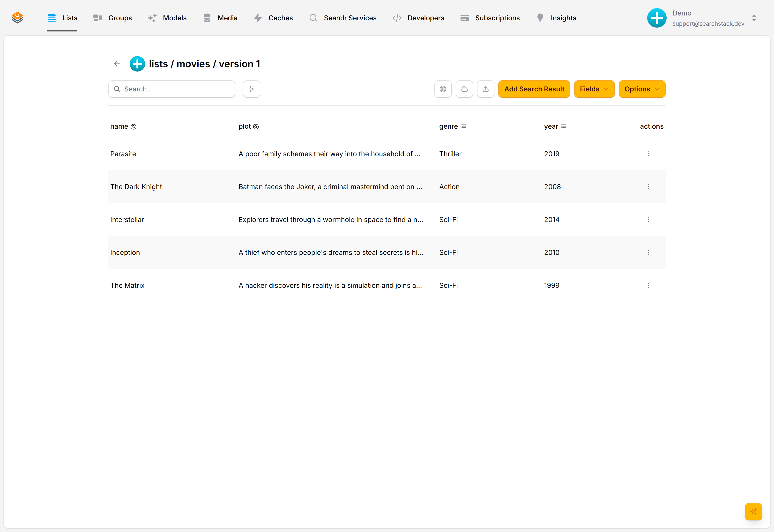The width and height of the screenshot is (774, 532).
Task: Open the Developers section
Action: [x=418, y=18]
